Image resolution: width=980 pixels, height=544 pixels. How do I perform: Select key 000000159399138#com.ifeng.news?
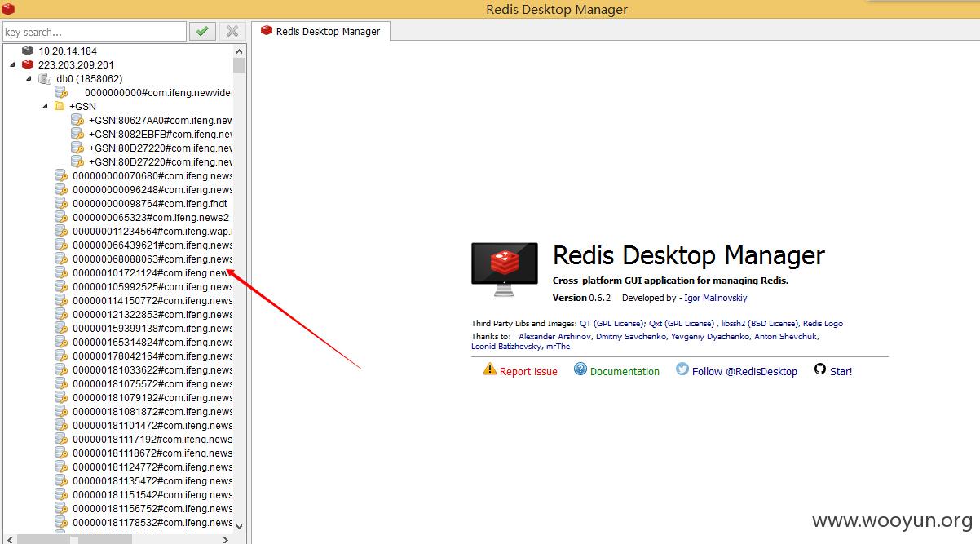tap(152, 328)
